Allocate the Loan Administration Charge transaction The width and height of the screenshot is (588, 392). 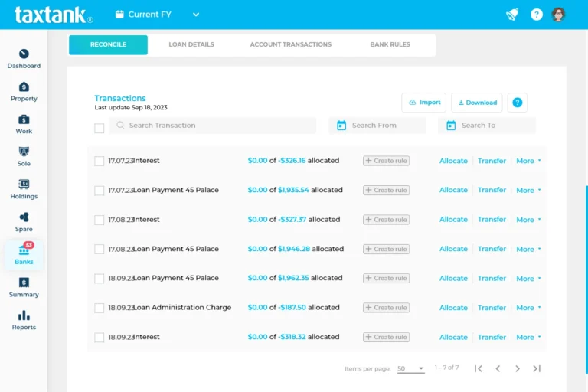point(453,308)
